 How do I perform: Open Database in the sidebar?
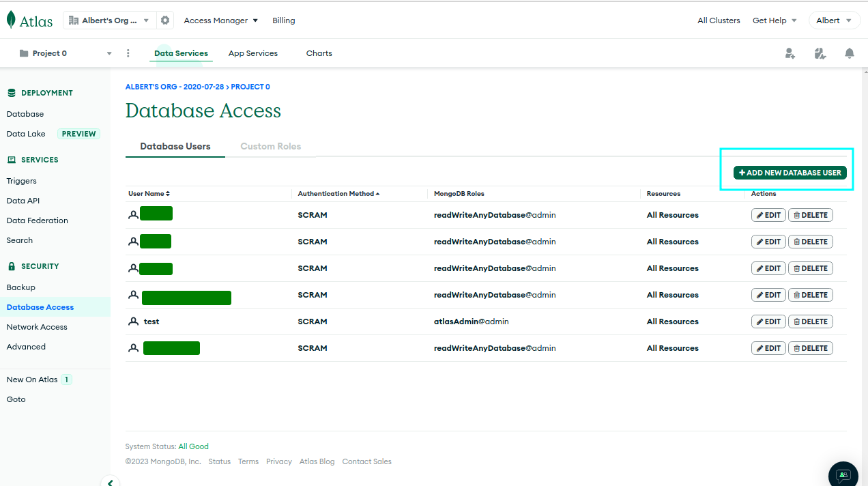25,114
